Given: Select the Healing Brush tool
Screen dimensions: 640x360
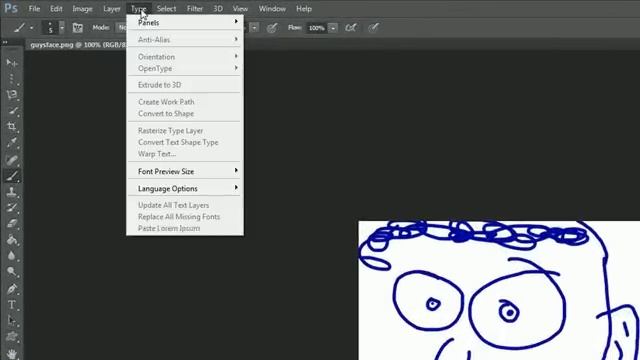Looking at the screenshot, I should pos(12,160).
